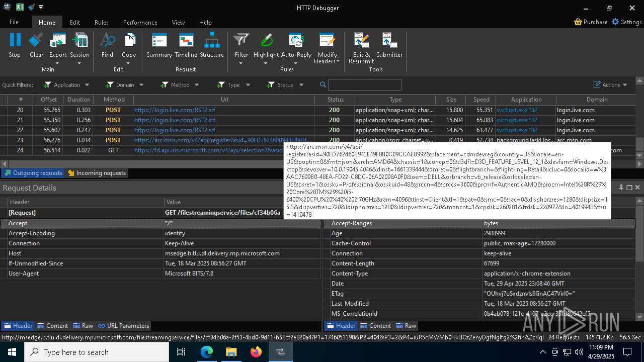Viewport: 644px width, 362px height.
Task: Open response Content tab
Action: pos(376,326)
